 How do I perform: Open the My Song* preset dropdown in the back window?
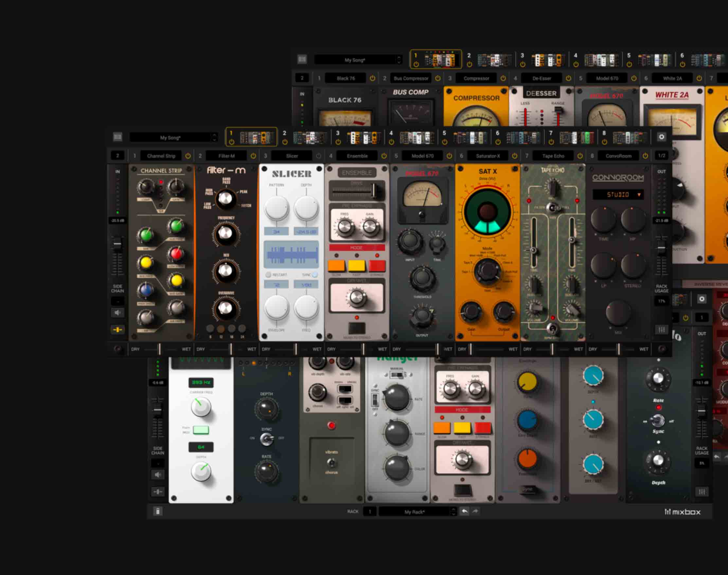[x=358, y=60]
